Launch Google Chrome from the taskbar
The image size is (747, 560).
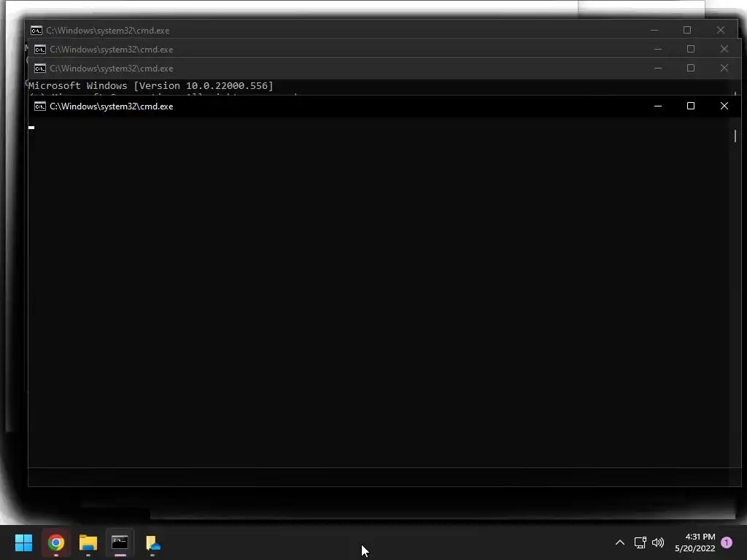pos(55,542)
